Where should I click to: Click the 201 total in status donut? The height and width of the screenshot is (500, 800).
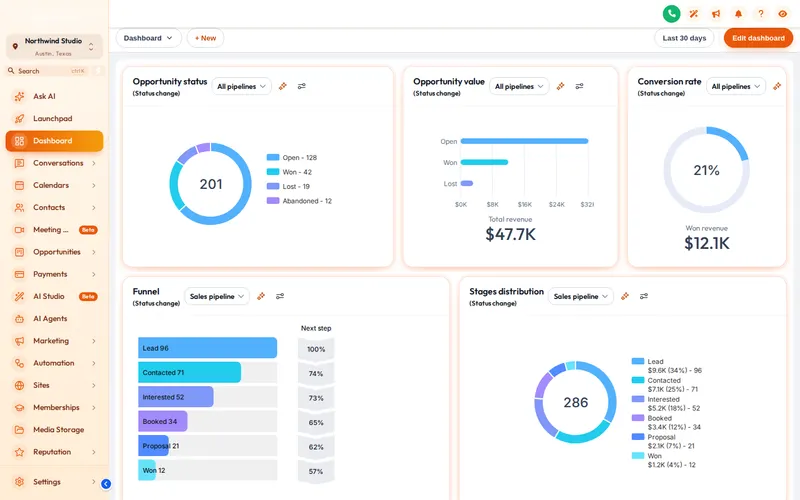(x=211, y=184)
